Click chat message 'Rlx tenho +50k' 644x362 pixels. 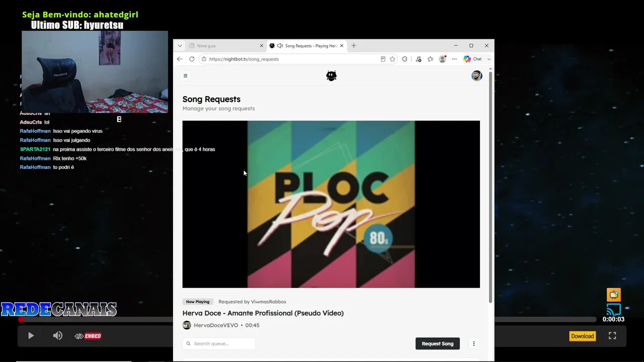click(x=70, y=158)
